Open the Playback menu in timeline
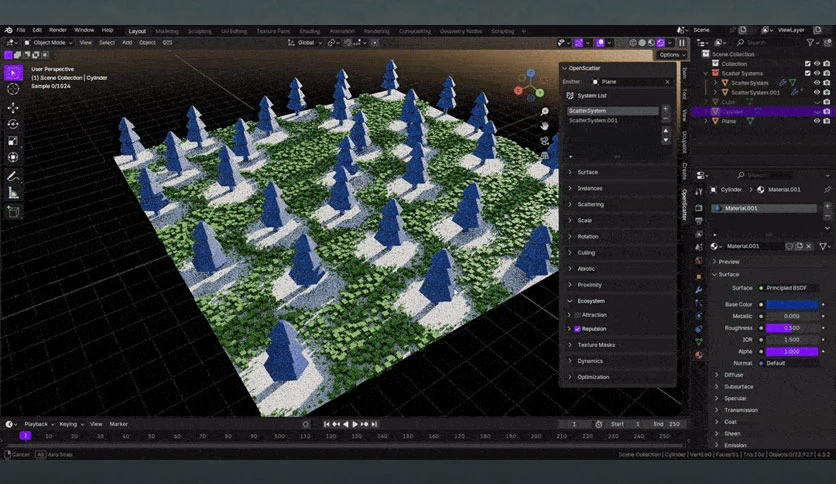The image size is (836, 484). tap(39, 424)
